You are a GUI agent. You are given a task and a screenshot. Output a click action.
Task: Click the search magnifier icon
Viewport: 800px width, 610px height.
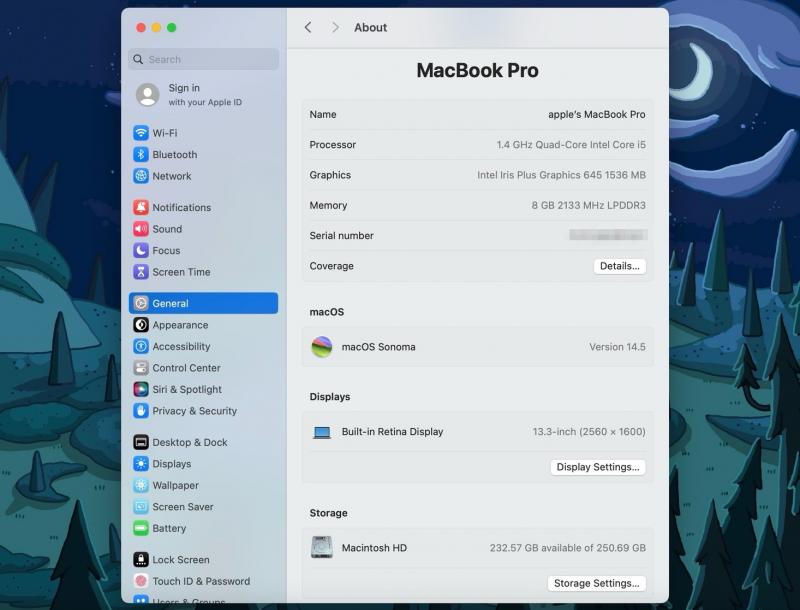(x=138, y=59)
